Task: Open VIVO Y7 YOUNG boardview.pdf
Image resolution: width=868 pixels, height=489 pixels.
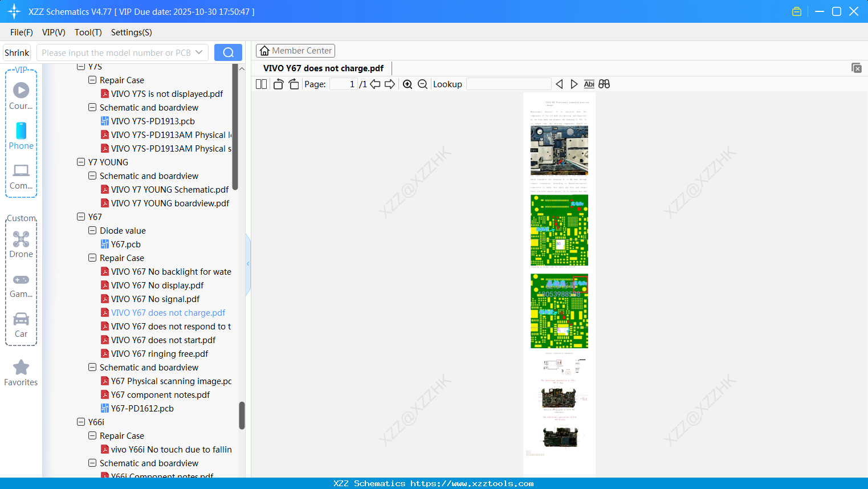Action: coord(170,203)
